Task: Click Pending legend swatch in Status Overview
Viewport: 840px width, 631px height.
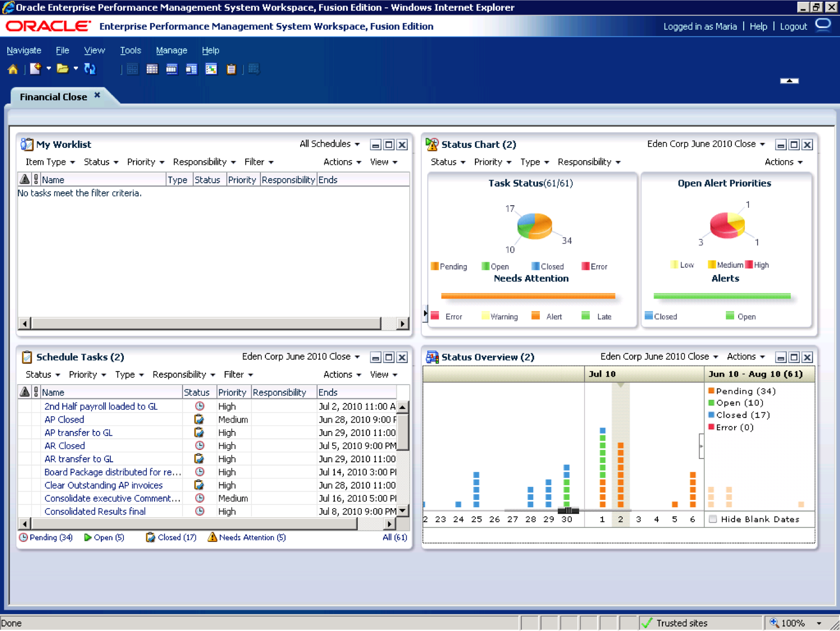Action: pos(711,391)
